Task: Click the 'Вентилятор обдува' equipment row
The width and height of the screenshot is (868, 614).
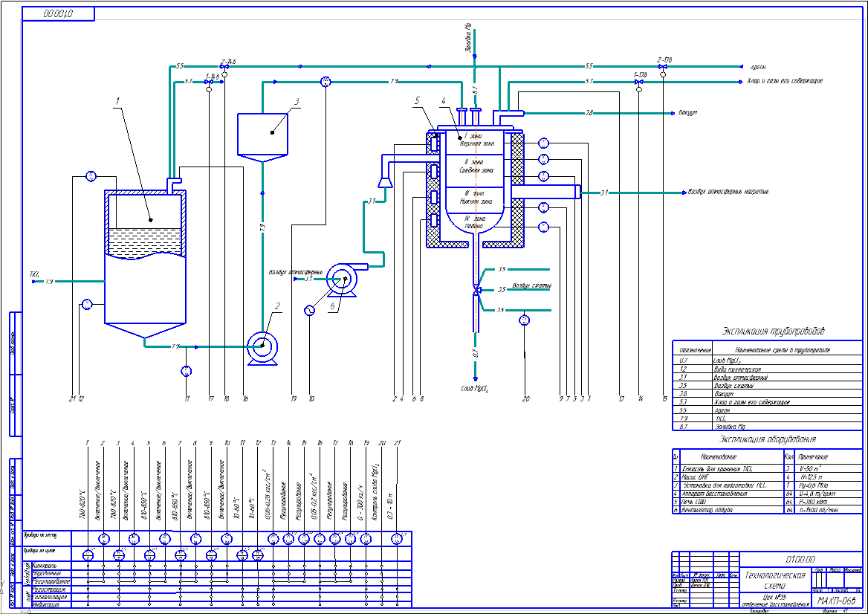Action: pos(767,510)
